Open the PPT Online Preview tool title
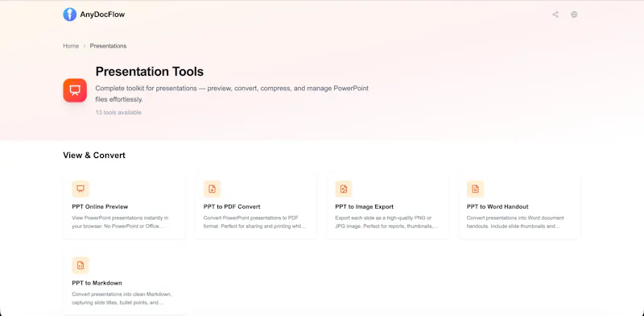The image size is (644, 316). click(100, 206)
